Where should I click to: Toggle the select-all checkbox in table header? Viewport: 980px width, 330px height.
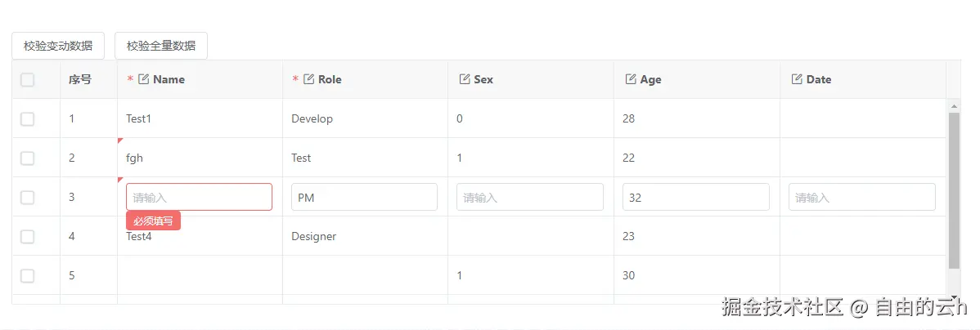(x=28, y=79)
